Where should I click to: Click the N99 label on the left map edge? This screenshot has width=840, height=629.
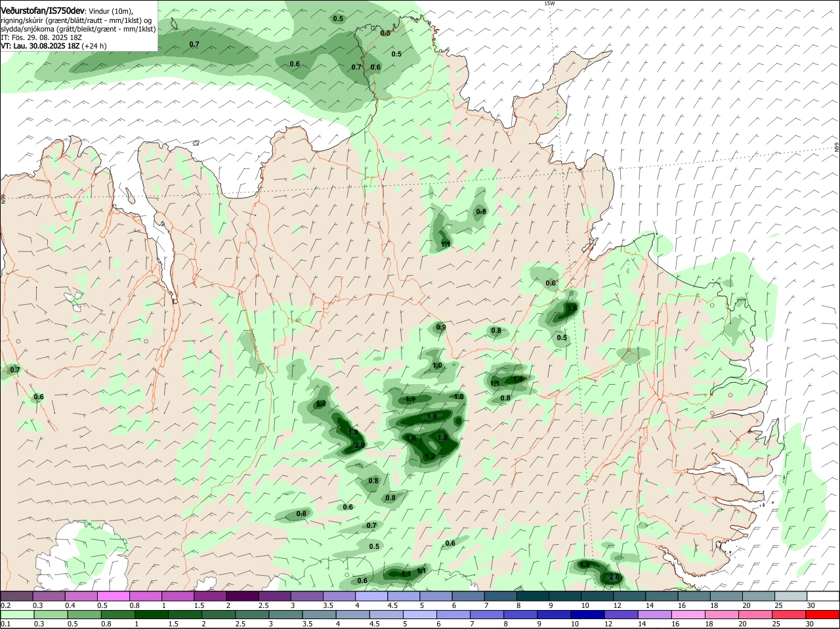3,198
